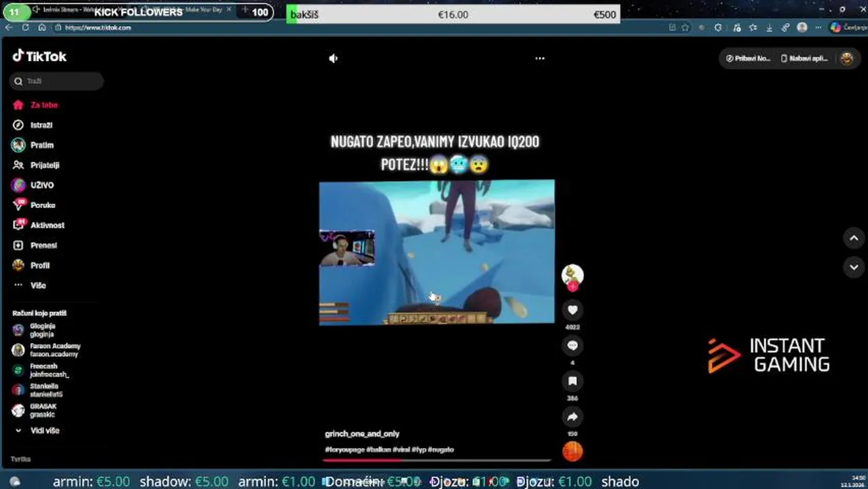Open the grinch_one_and_only username

[x=362, y=433]
